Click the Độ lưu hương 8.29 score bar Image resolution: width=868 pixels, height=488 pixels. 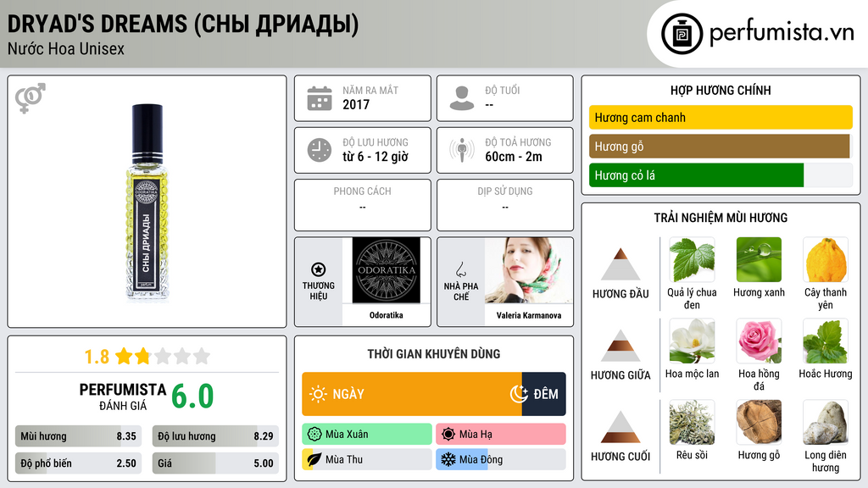pyautogui.click(x=215, y=436)
